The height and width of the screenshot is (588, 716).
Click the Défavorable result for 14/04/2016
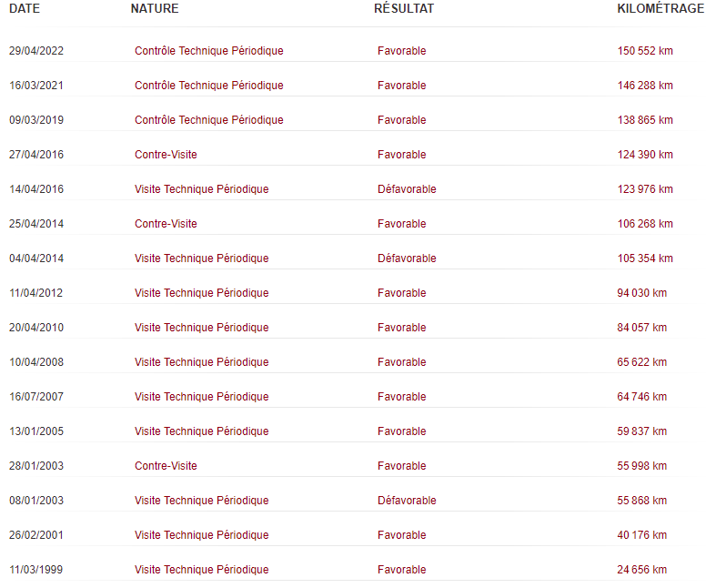[x=407, y=189]
